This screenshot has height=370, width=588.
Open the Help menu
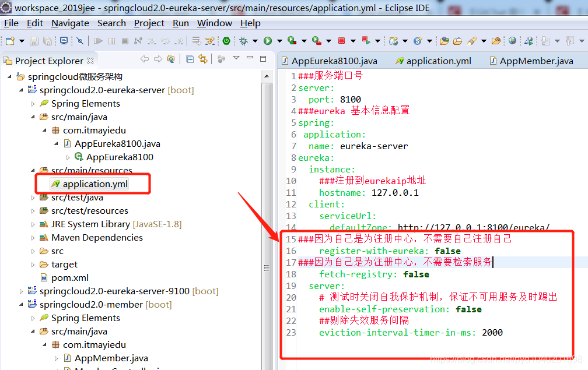(250, 23)
